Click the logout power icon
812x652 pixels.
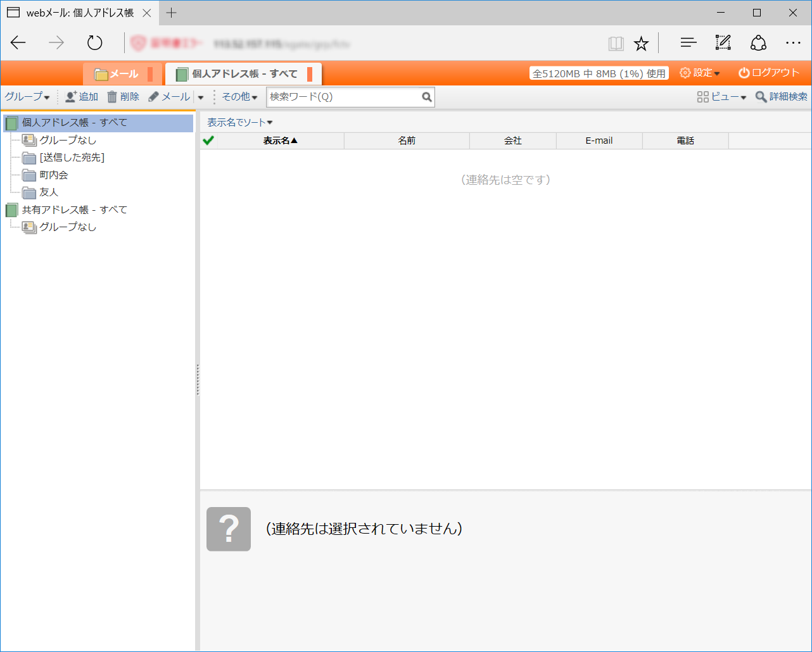[x=744, y=73]
